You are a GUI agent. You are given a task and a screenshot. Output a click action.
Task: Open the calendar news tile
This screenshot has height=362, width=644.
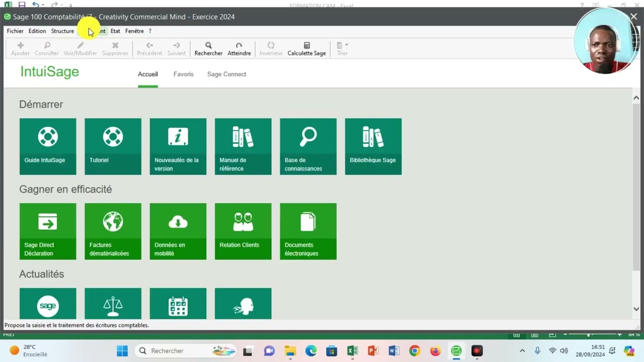pos(178,304)
